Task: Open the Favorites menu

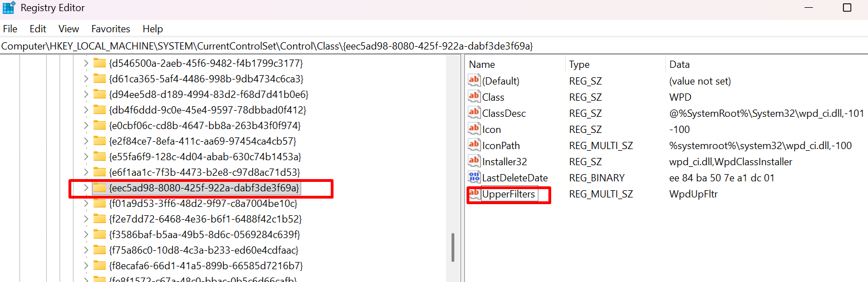Action: coord(110,29)
